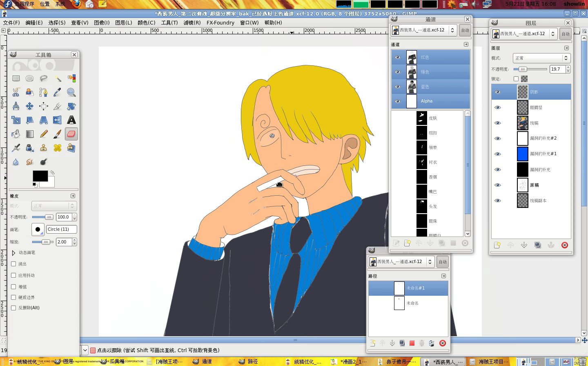The width and height of the screenshot is (588, 366).
Task: Open the 颜色(C) menu
Action: click(x=147, y=22)
